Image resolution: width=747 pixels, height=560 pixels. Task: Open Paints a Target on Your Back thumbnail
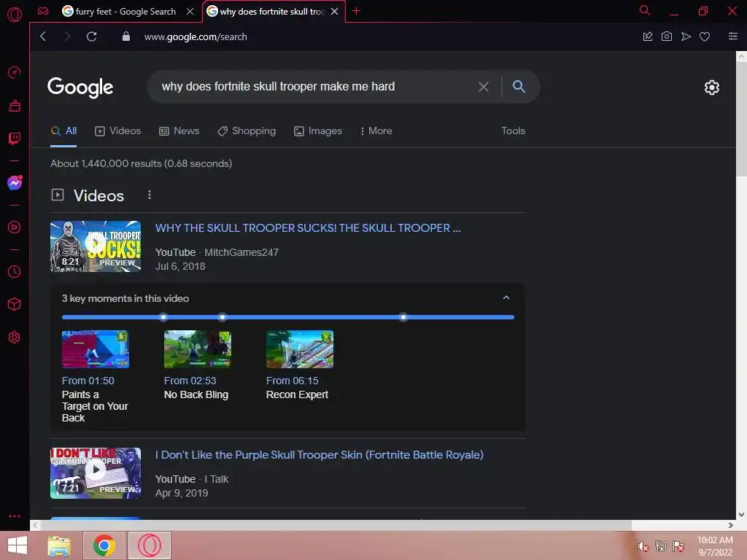[x=96, y=349]
